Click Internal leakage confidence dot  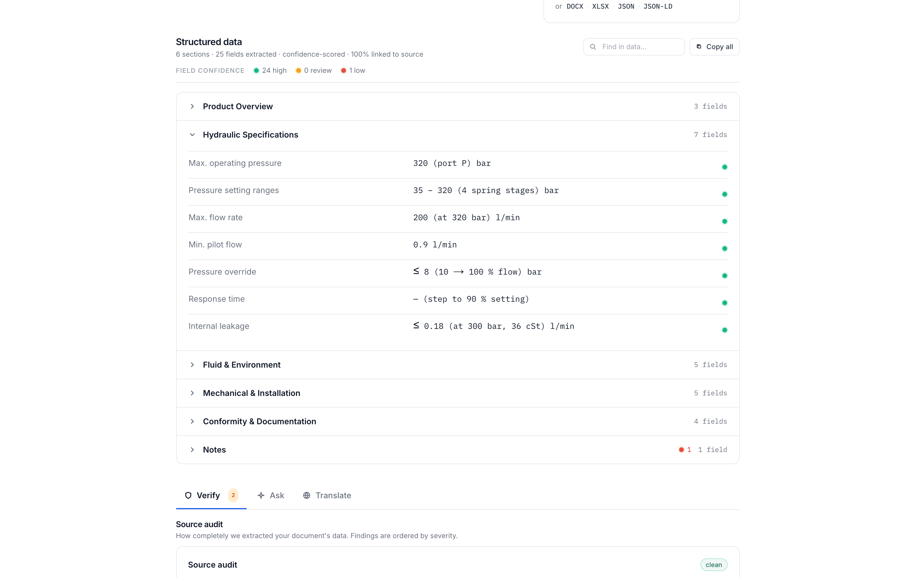coord(724,330)
